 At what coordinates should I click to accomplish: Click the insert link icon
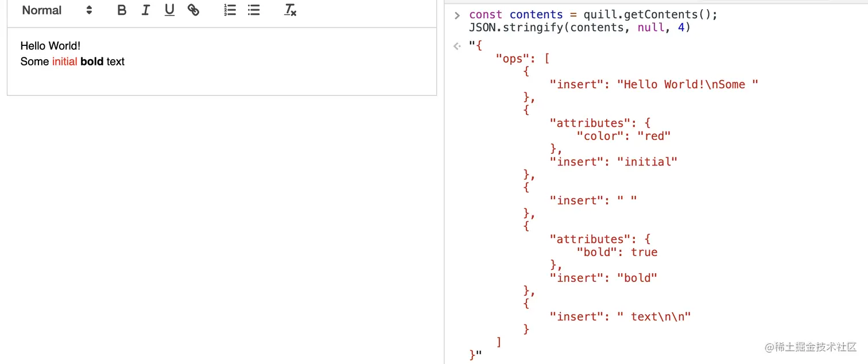pyautogui.click(x=193, y=10)
